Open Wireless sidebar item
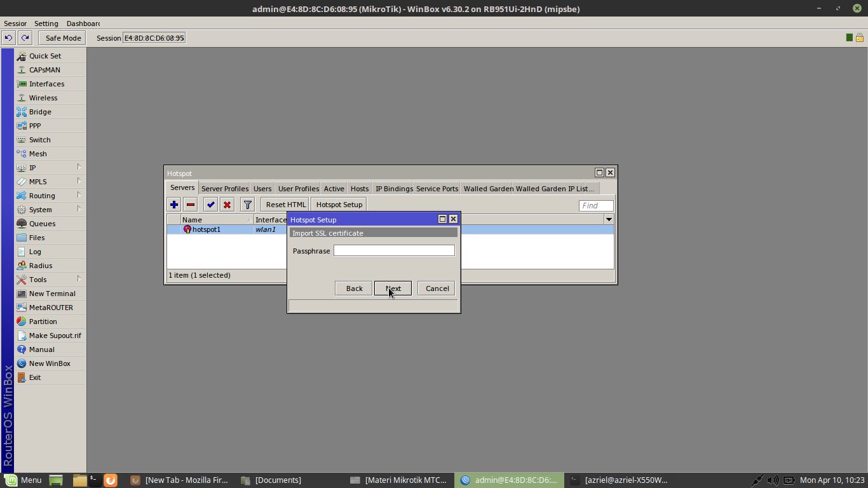Image resolution: width=868 pixels, height=488 pixels. (50, 98)
